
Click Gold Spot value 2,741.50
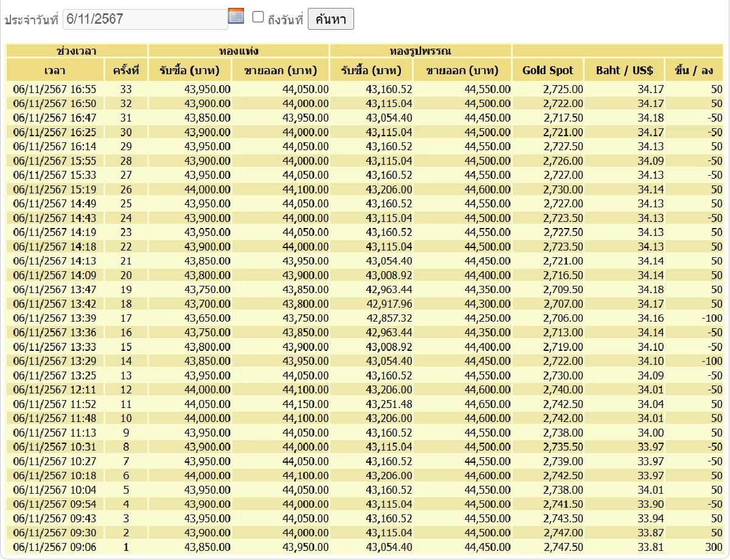pyautogui.click(x=563, y=504)
